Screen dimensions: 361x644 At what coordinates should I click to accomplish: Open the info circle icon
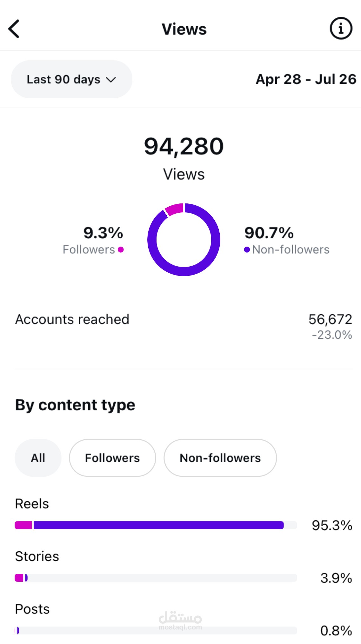coord(341,28)
